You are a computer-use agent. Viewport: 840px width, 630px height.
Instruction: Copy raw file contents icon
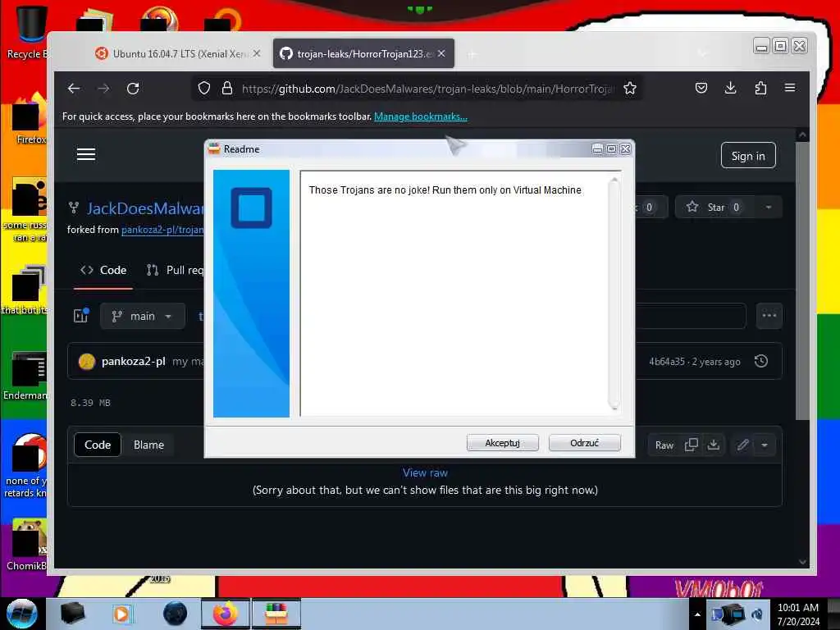[x=691, y=445]
